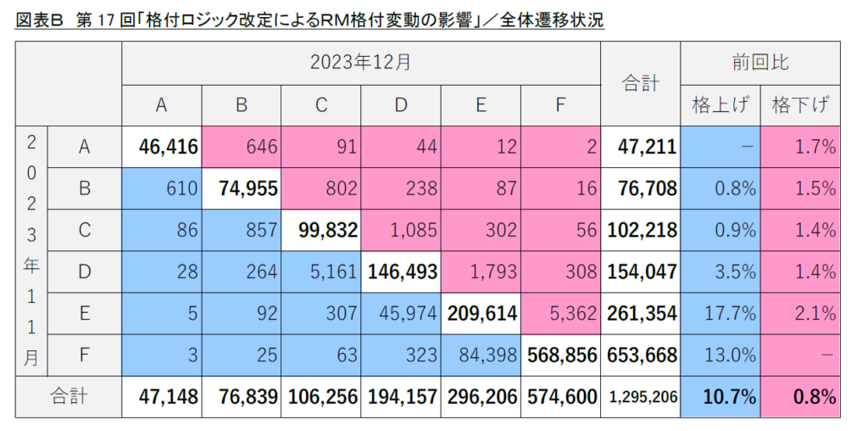Click the 17.7% upgrade rate cell
The width and height of the screenshot is (868, 431).
click(x=719, y=313)
